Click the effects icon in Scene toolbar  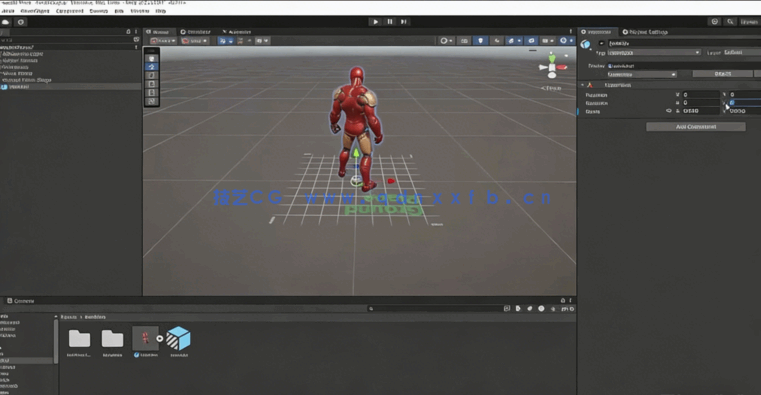[511, 41]
